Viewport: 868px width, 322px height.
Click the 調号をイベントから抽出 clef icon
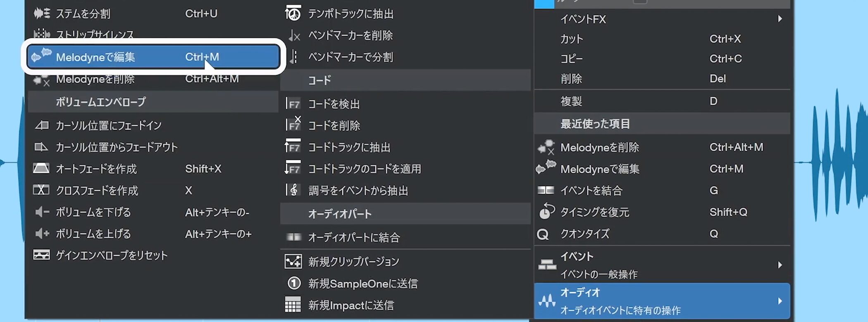tap(293, 190)
